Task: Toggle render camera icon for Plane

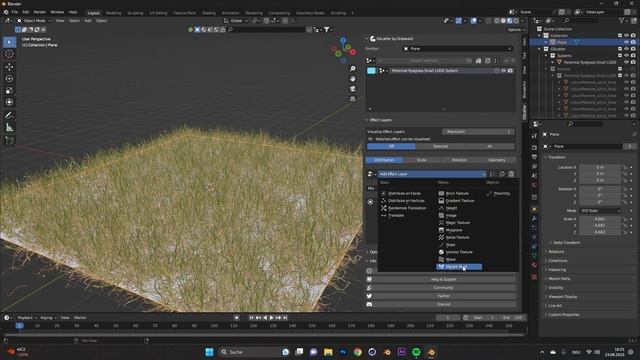Action: 633,42
